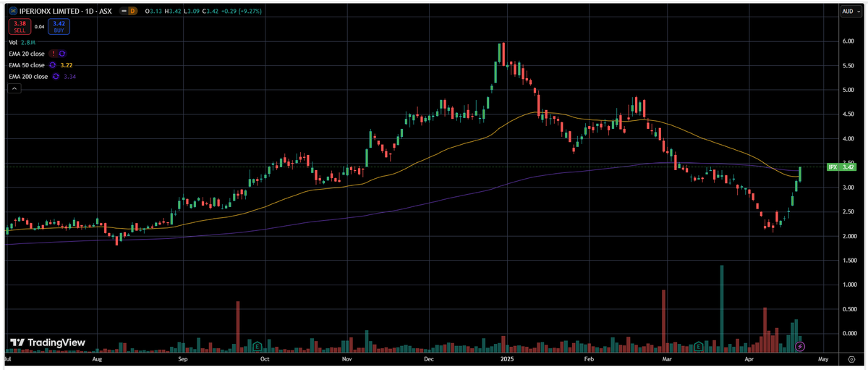Click the minus icon beside the D badge
This screenshot has width=868, height=370.
(x=124, y=11)
